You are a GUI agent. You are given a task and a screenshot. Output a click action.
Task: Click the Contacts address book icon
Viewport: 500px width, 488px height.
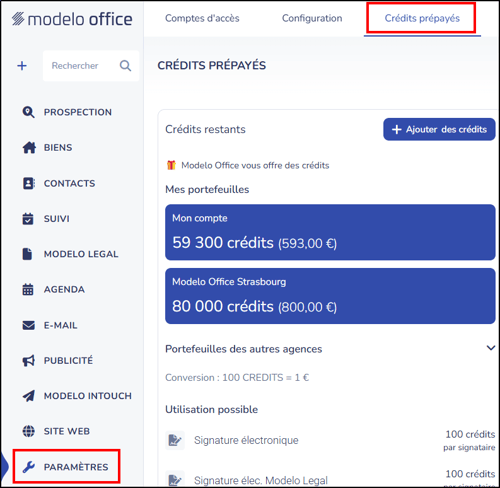[29, 183]
